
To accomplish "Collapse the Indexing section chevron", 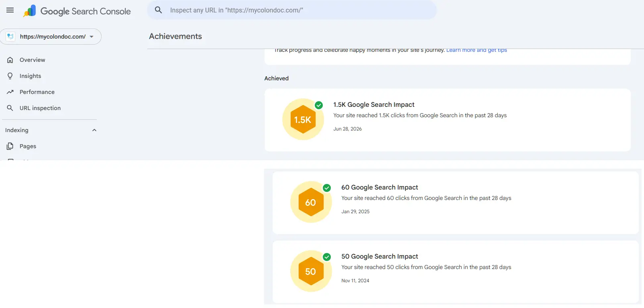I will point(94,130).
